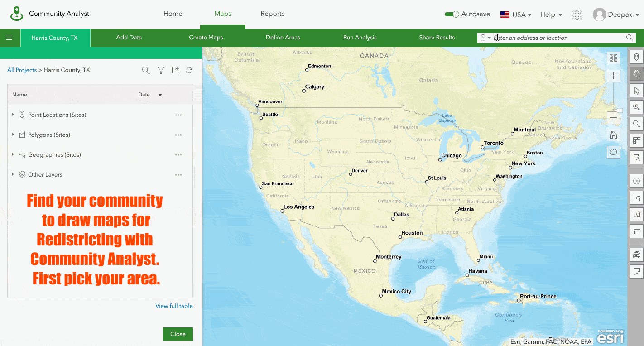Open the basemap gallery grid icon

tap(614, 58)
